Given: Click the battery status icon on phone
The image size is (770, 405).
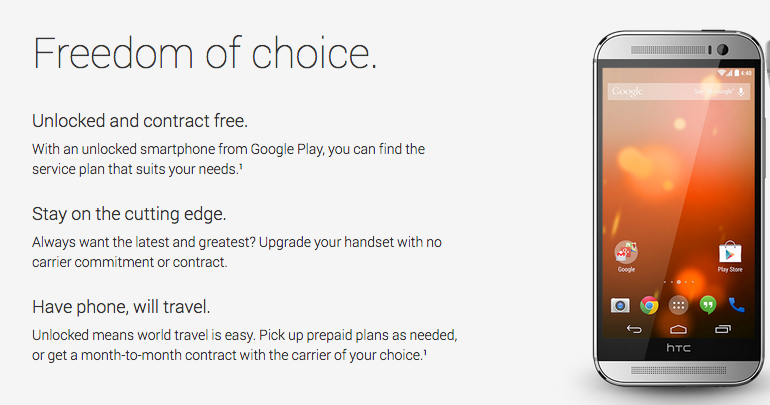Looking at the screenshot, I should click(x=738, y=73).
